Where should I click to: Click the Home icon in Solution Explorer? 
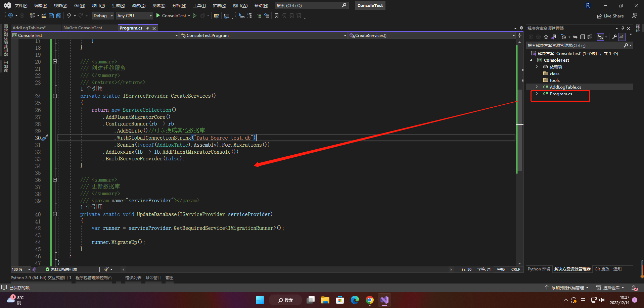coord(546,37)
